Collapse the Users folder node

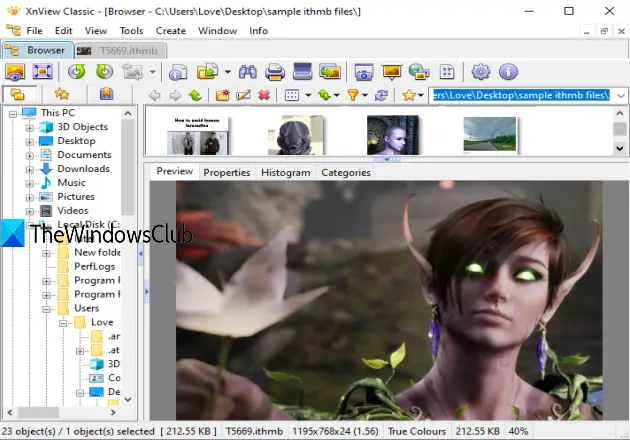[x=47, y=309]
